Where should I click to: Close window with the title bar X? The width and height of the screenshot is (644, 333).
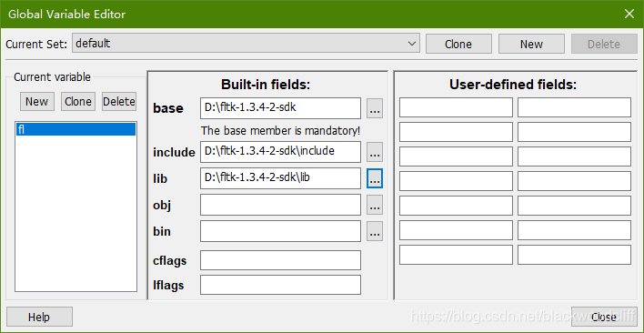pyautogui.click(x=629, y=14)
